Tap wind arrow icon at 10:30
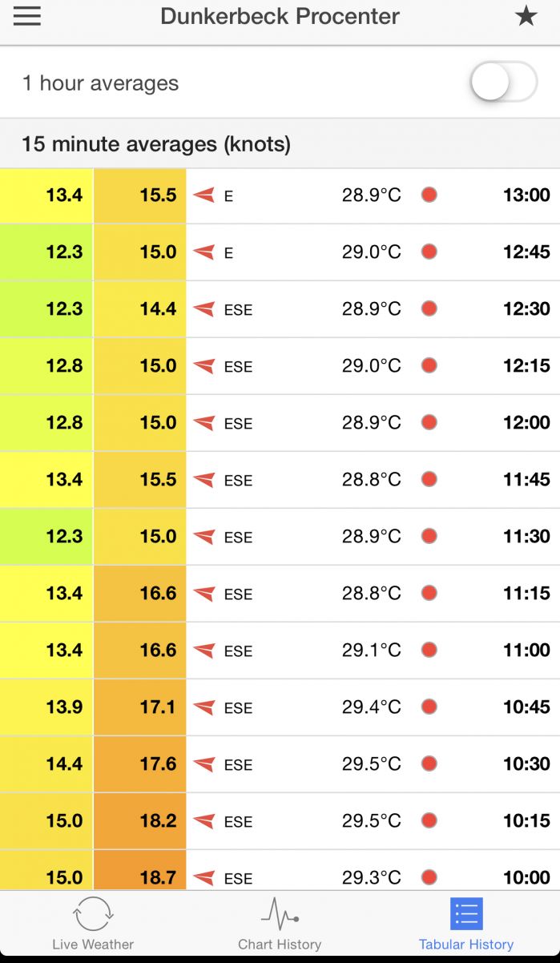This screenshot has width=560, height=963. click(x=204, y=764)
